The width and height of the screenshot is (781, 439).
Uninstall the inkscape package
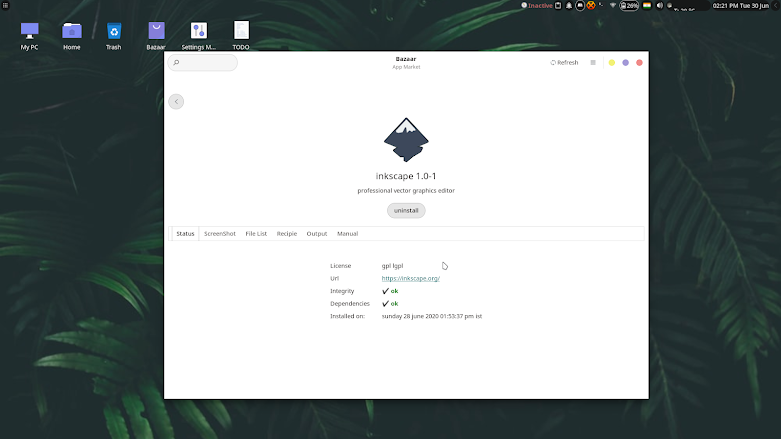click(406, 210)
